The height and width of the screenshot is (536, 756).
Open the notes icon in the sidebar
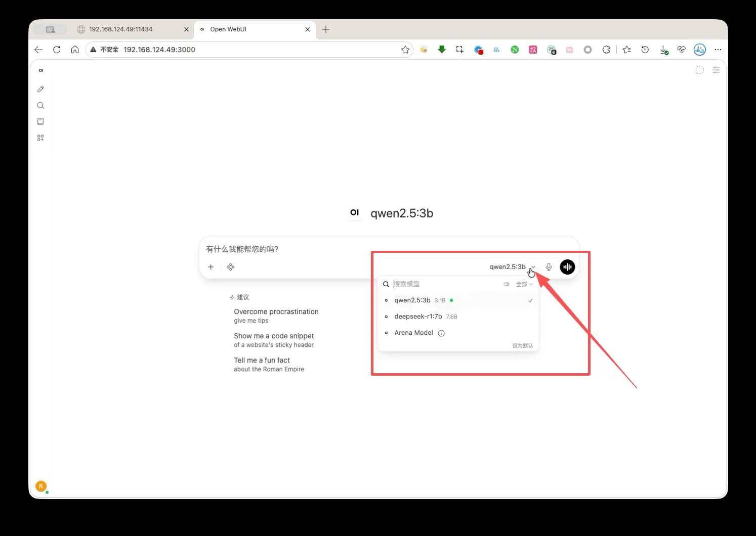(x=40, y=121)
